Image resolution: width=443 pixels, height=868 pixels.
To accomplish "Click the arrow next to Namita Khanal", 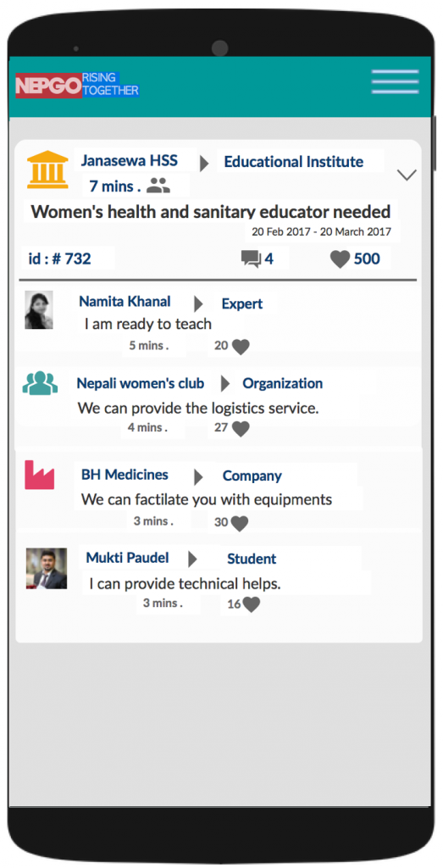I will tap(198, 304).
